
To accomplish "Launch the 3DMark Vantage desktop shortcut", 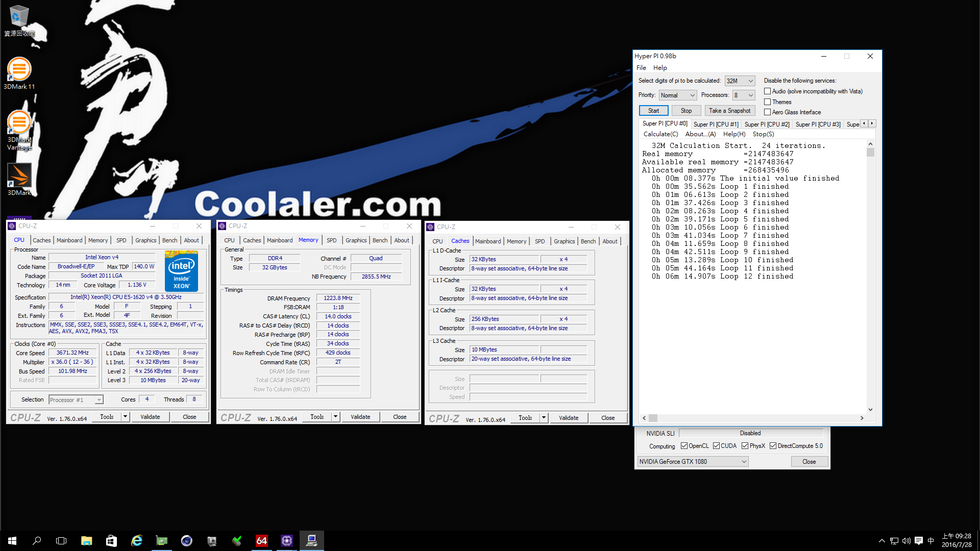I will (x=19, y=130).
